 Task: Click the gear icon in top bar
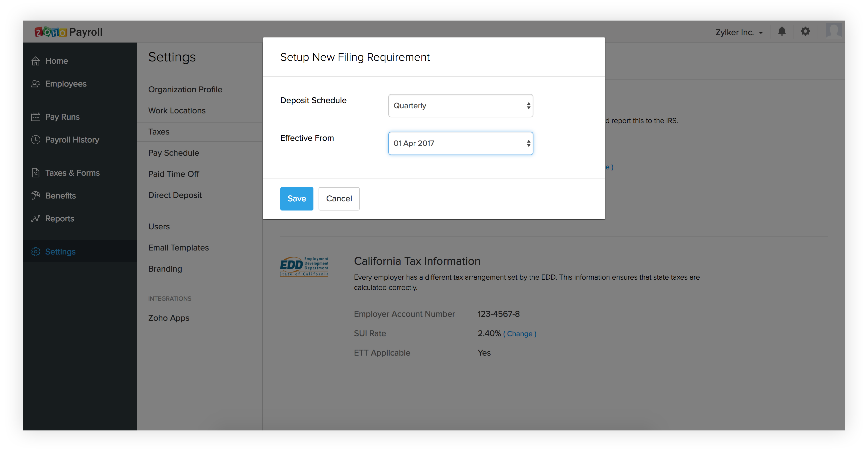click(x=805, y=32)
